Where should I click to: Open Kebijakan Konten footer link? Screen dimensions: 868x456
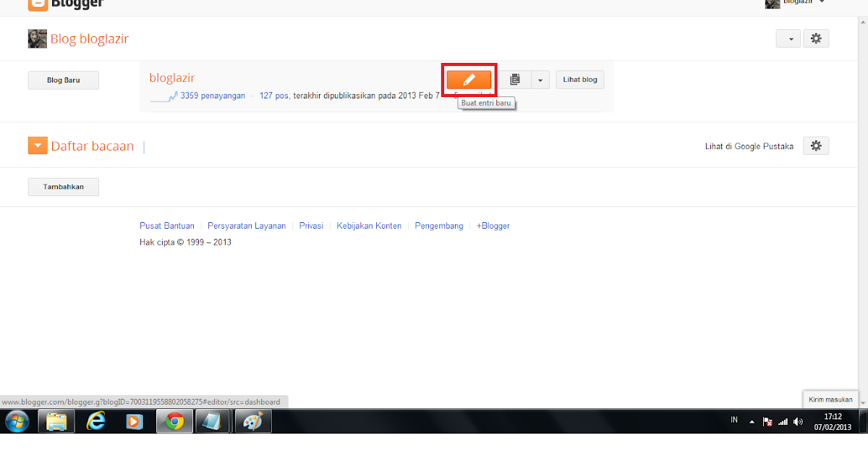(369, 226)
